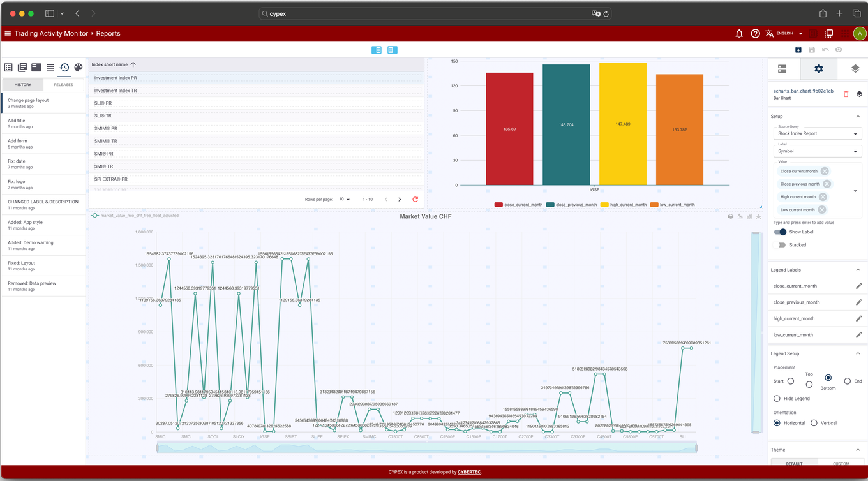Click the settings gear tab in right panel
The image size is (868, 481).
[x=818, y=69]
